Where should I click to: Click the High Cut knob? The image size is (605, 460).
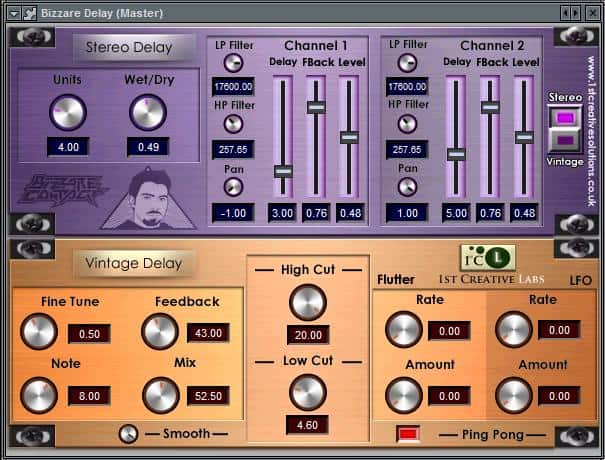point(308,303)
